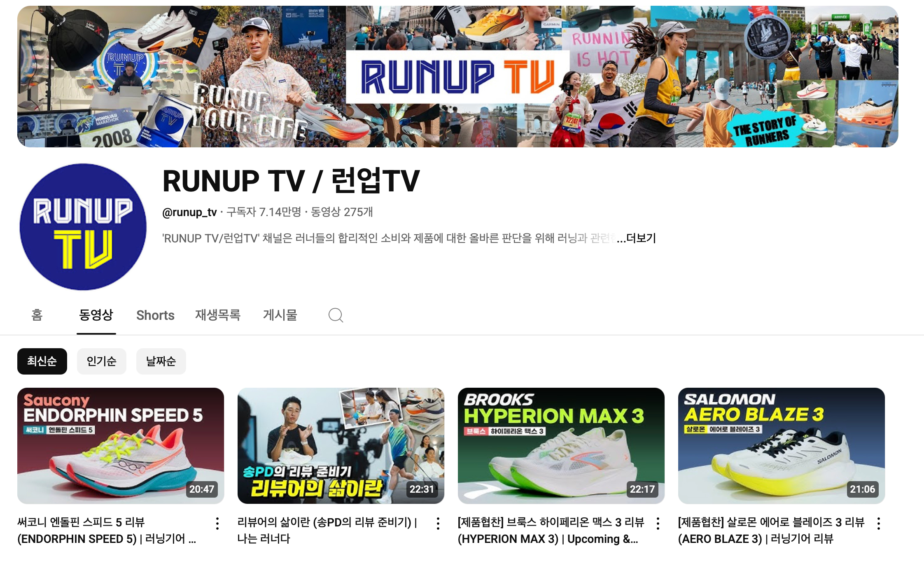The image size is (924, 582).
Task: Open options menu for 리뷰어의 삶이란 video
Action: point(438,524)
